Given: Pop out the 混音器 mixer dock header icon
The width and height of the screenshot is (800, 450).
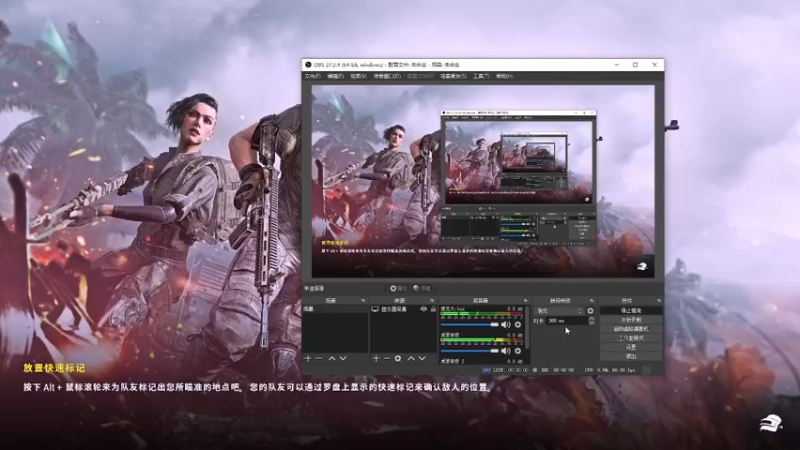Looking at the screenshot, I should pyautogui.click(x=526, y=301).
